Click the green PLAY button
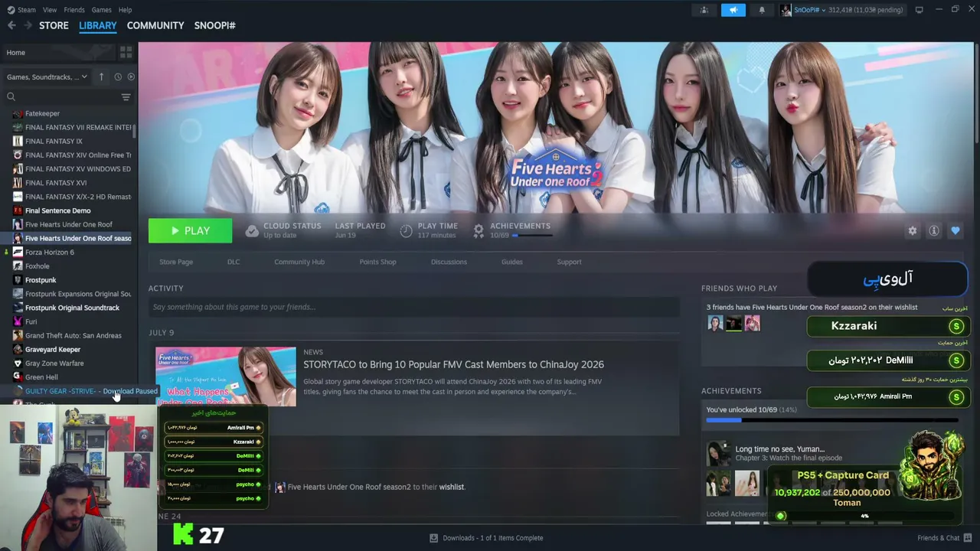 pyautogui.click(x=190, y=230)
